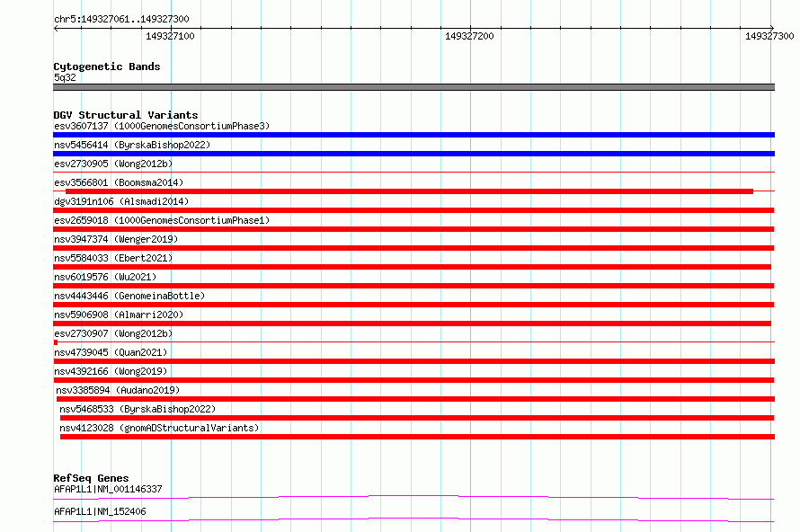Image resolution: width=800 pixels, height=532 pixels.
Task: Click ruler position 149327200
Action: click(469, 36)
